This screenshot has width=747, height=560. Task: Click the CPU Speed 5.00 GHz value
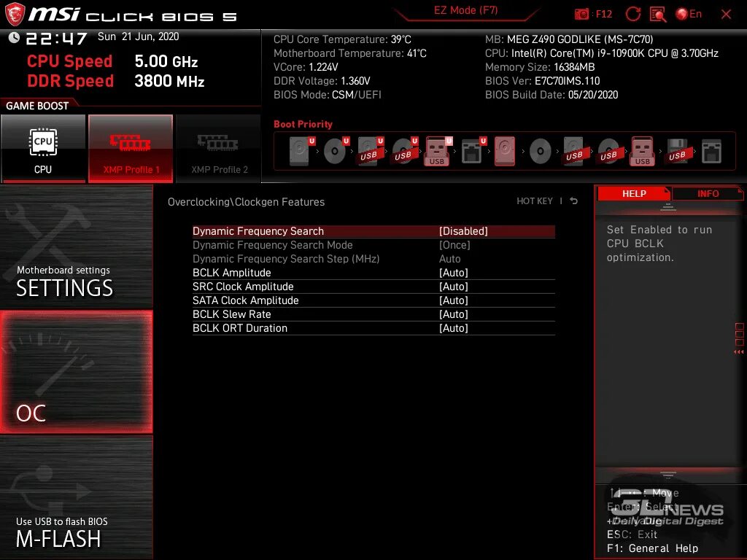point(166,61)
